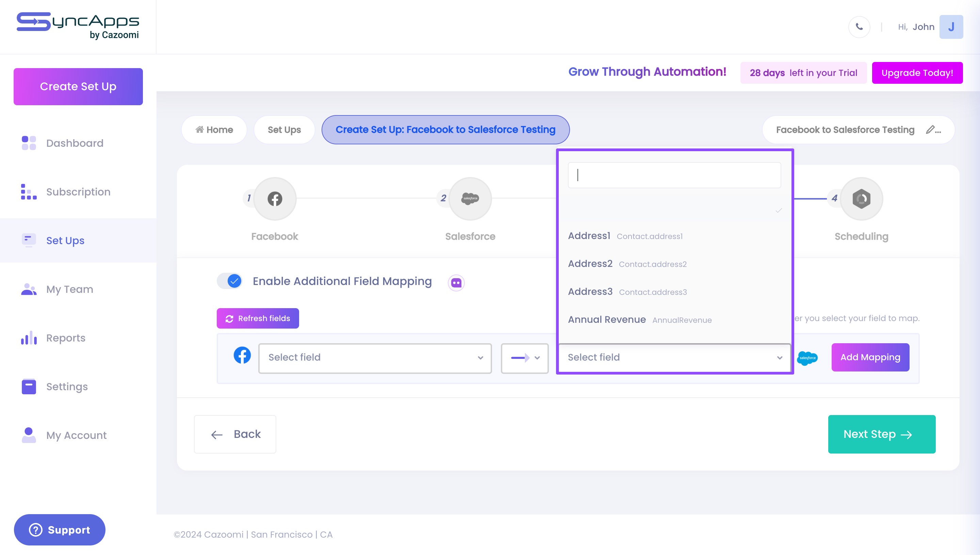The height and width of the screenshot is (555, 980).
Task: Click the My Account person icon
Action: (29, 435)
